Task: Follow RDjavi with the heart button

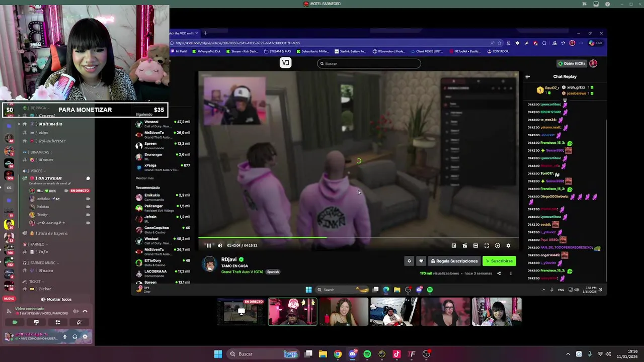Action: [x=421, y=261]
